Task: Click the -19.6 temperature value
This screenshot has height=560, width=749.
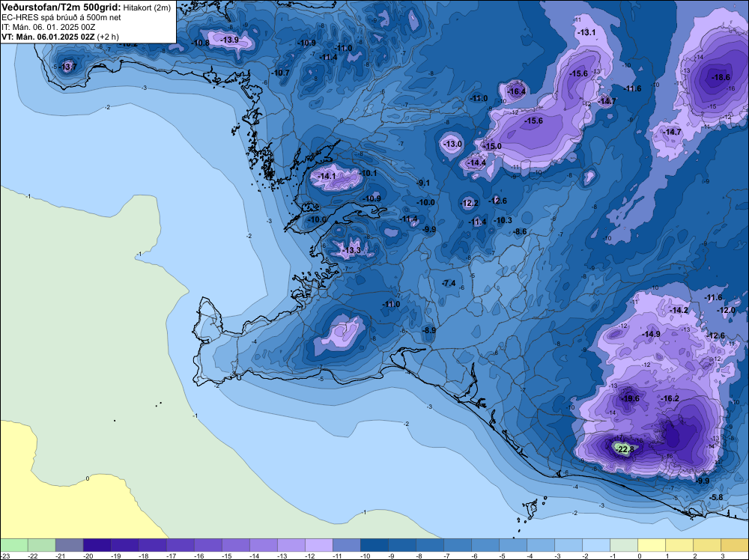Action: coord(631,398)
